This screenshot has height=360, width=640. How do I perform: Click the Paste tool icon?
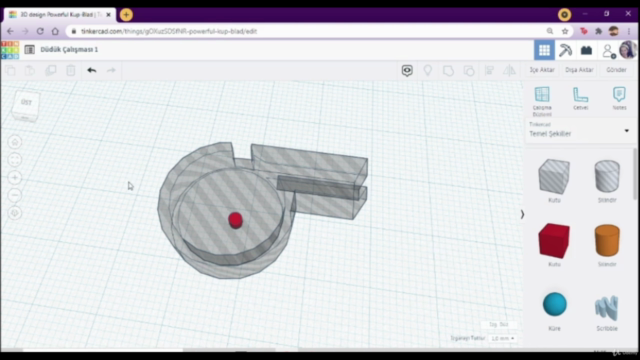[30, 70]
